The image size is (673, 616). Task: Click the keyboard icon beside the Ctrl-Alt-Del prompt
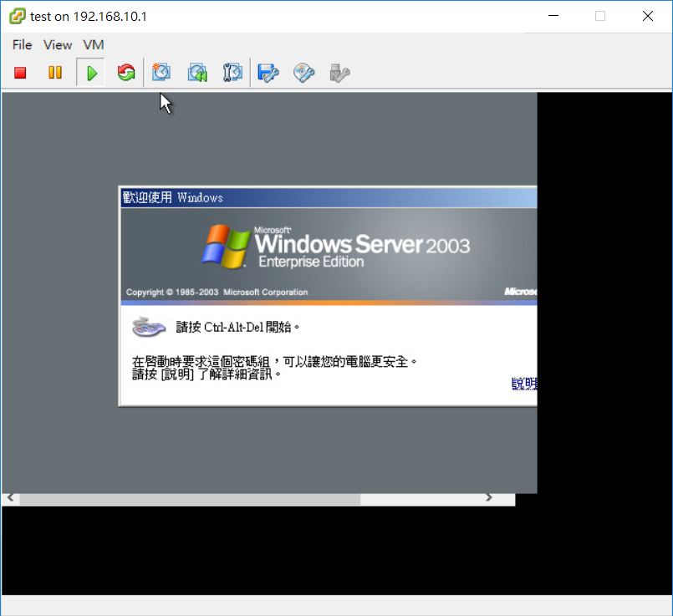coord(149,328)
